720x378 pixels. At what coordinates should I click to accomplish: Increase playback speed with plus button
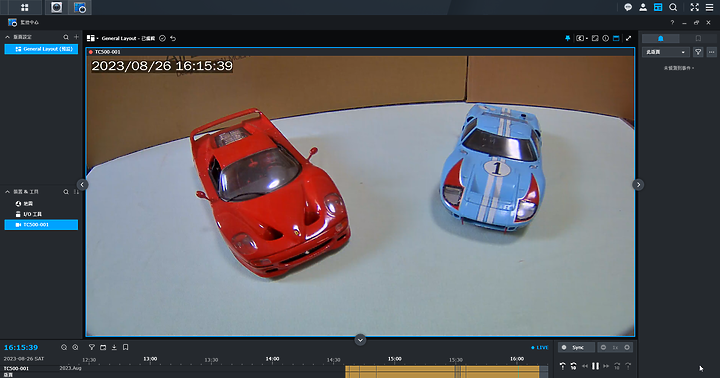coord(627,348)
